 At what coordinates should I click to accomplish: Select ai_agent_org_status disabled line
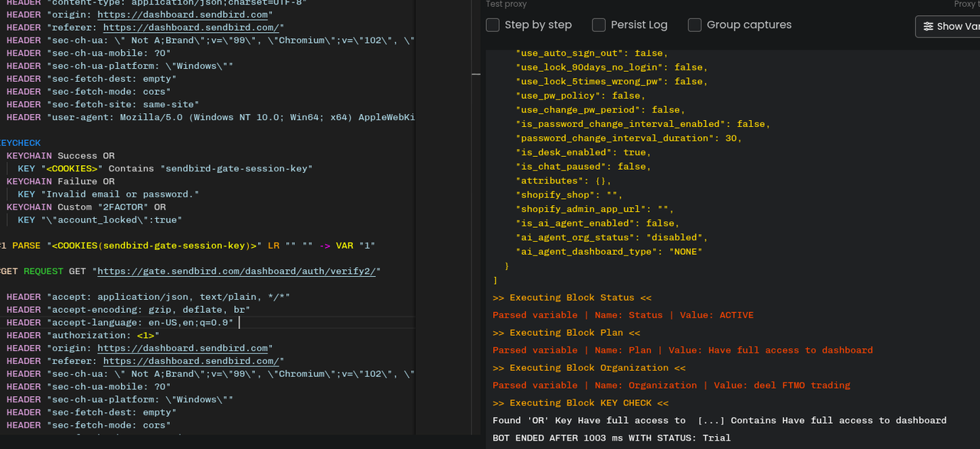[x=612, y=237]
